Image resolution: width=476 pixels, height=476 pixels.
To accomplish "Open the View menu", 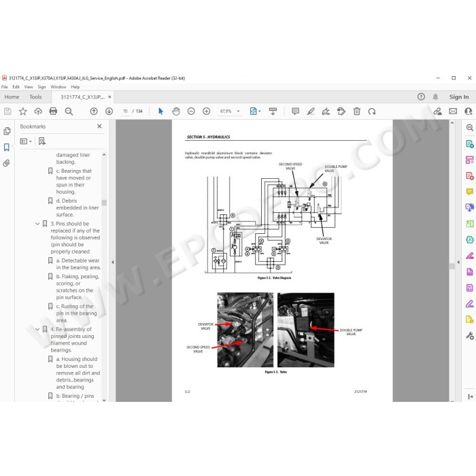I will 29,87.
